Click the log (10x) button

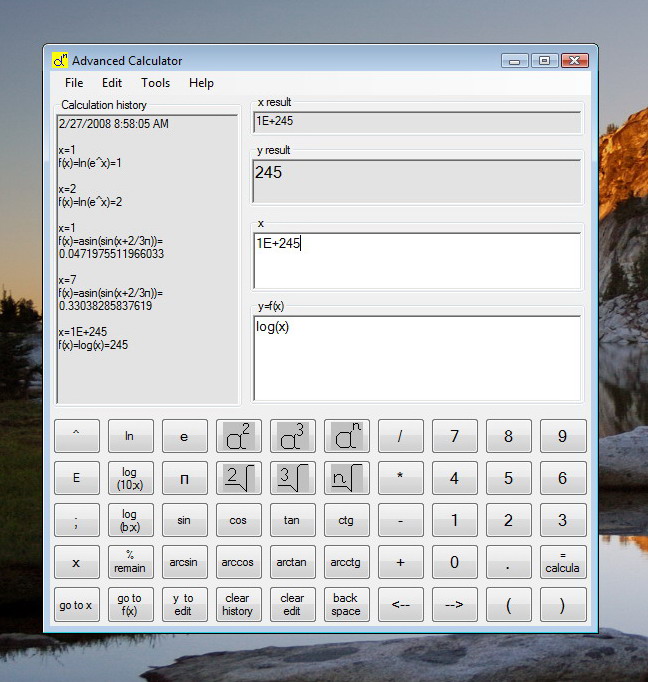130,478
